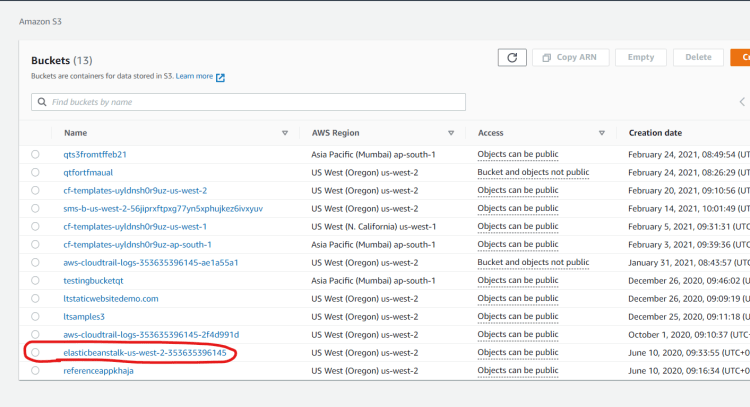
Task: Open the qts3fromtffeb21 bucket
Action: [95, 154]
